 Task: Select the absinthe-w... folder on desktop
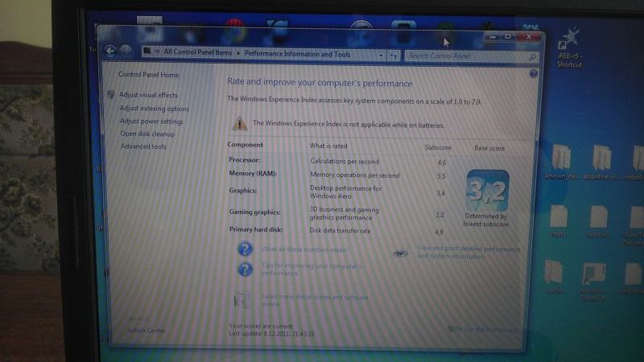[x=601, y=162]
